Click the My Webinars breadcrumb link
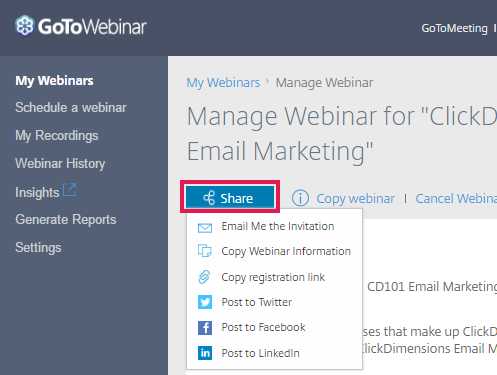Image resolution: width=497 pixels, height=375 pixels. [x=223, y=83]
